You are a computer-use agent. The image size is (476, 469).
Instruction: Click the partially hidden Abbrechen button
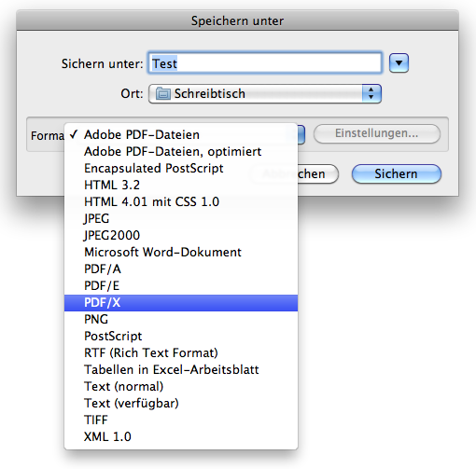[318, 174]
